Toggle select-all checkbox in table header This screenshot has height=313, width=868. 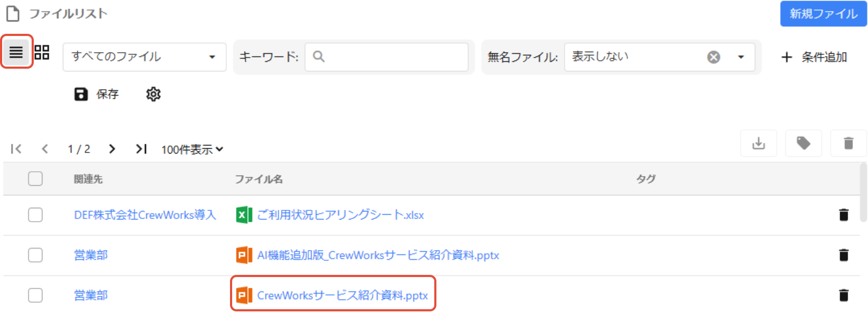(35, 179)
